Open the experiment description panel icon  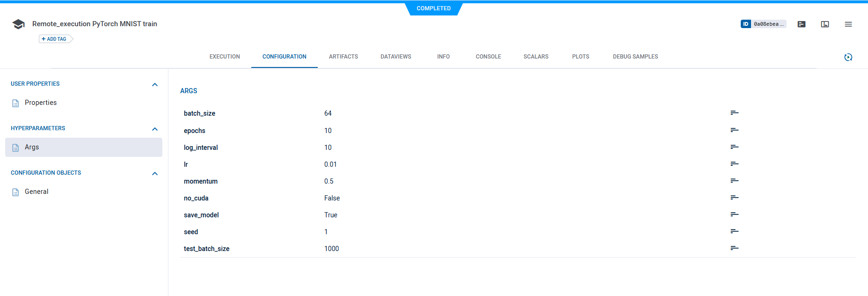pyautogui.click(x=801, y=24)
